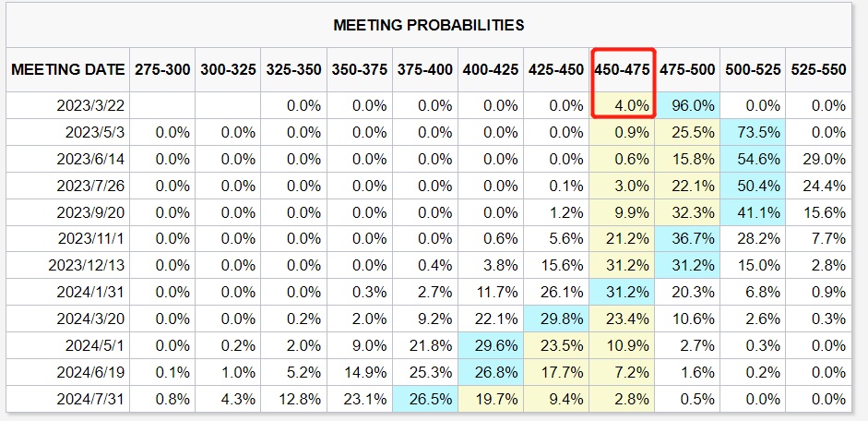Click the 275-300 column header
The width and height of the screenshot is (868, 421).
pyautogui.click(x=162, y=70)
